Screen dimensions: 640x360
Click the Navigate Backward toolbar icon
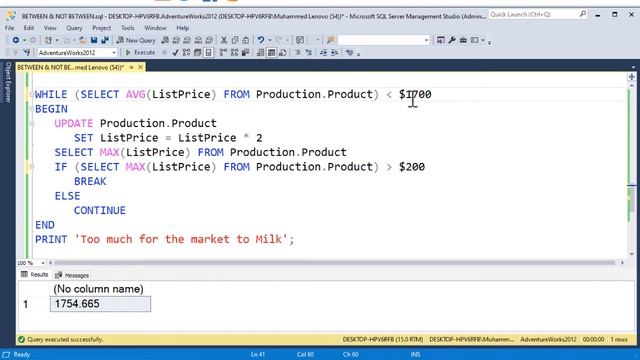coord(16,40)
